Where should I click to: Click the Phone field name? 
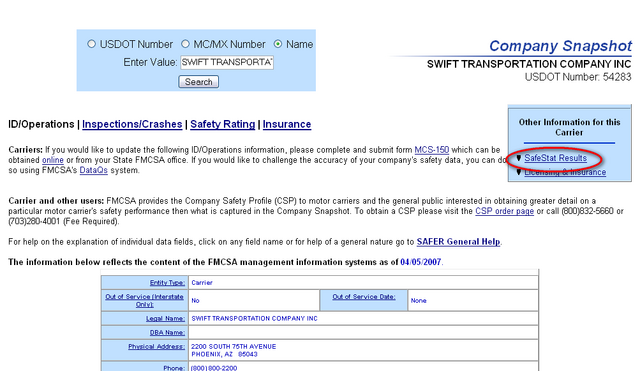(x=174, y=368)
